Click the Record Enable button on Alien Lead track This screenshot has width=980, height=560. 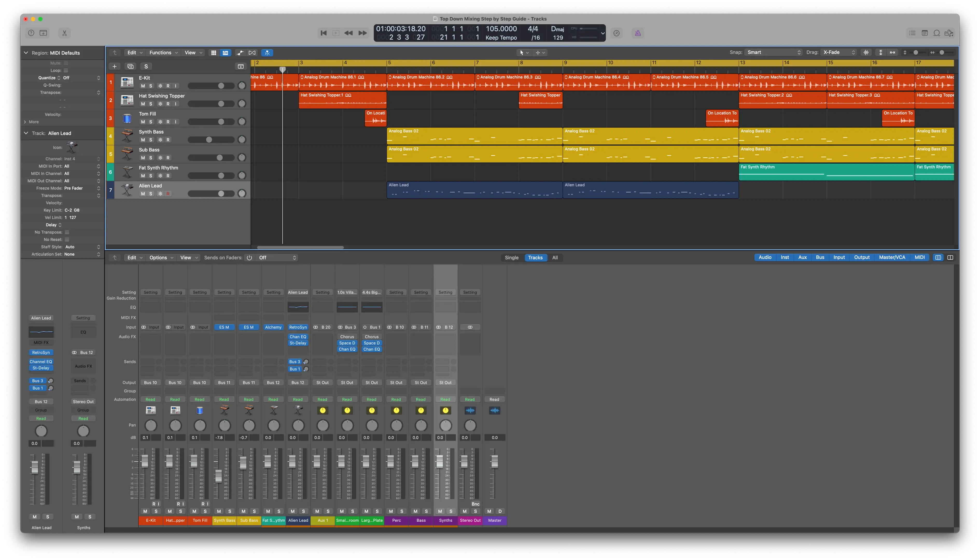click(167, 193)
